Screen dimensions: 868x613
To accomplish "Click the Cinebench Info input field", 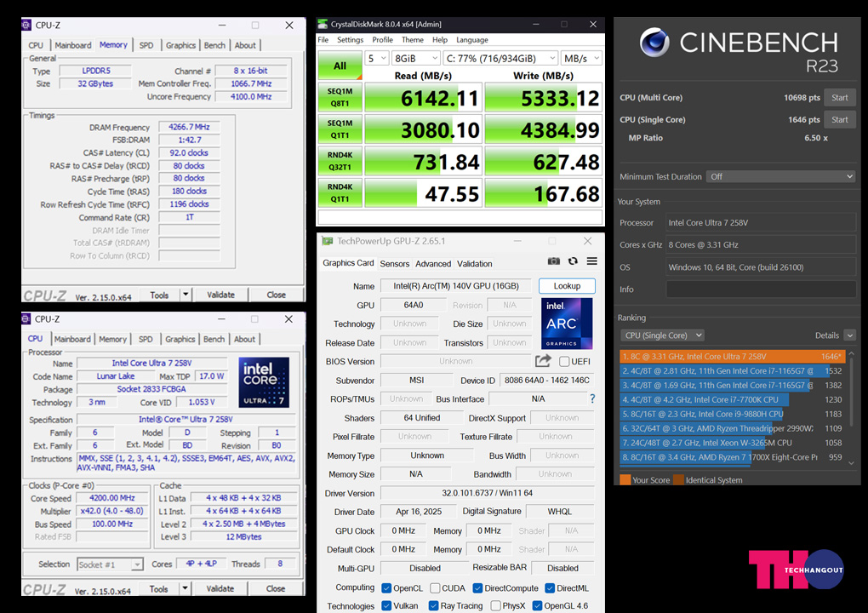I will click(x=761, y=289).
